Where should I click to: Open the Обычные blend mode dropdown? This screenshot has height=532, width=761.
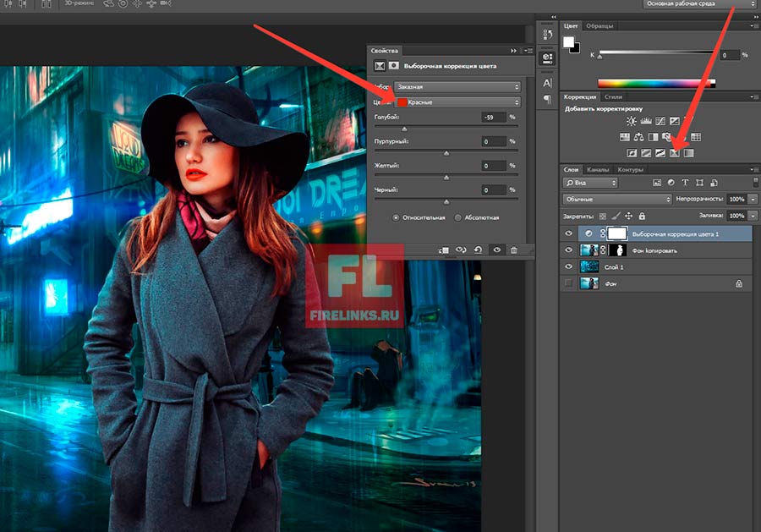pyautogui.click(x=616, y=199)
